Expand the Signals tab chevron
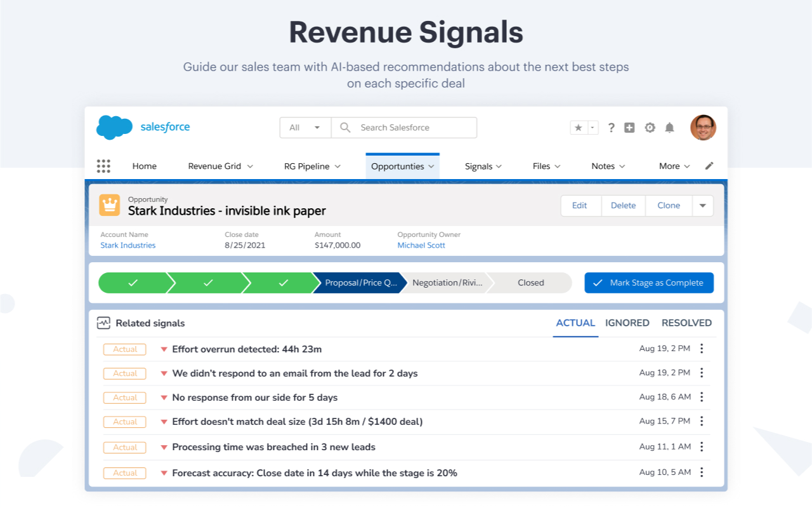Screen dimensions: 812x508 (x=499, y=166)
